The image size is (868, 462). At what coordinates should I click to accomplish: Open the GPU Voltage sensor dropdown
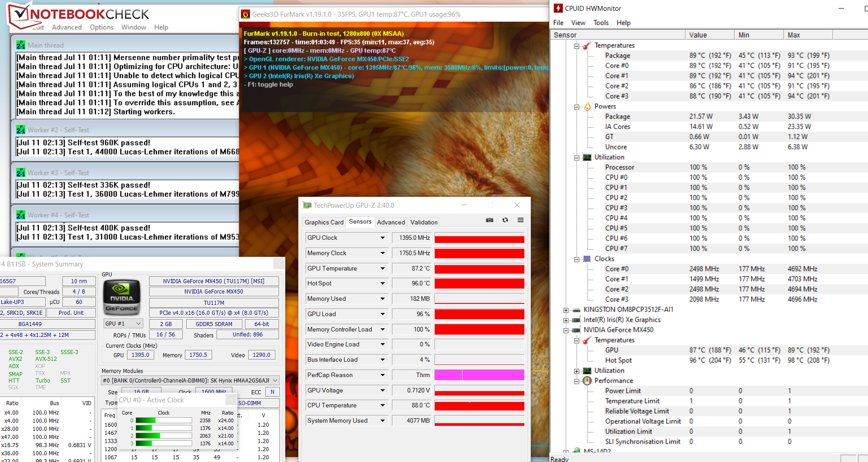click(x=382, y=391)
